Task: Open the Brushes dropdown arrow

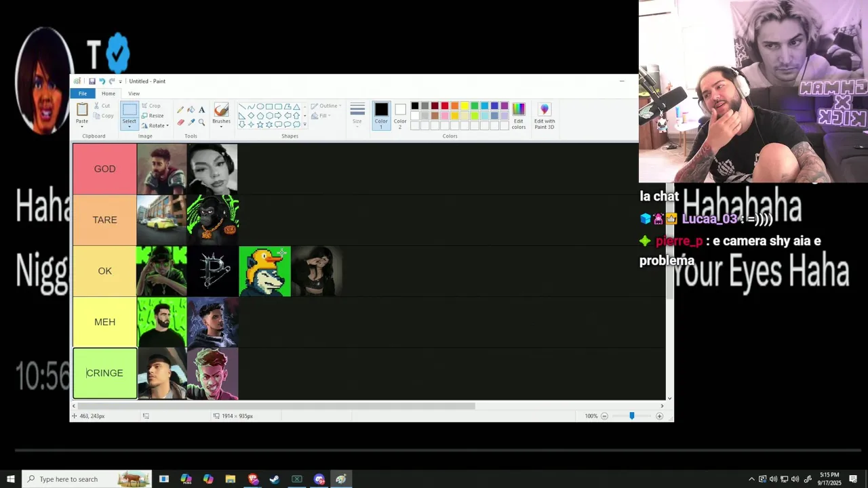Action: click(x=221, y=127)
